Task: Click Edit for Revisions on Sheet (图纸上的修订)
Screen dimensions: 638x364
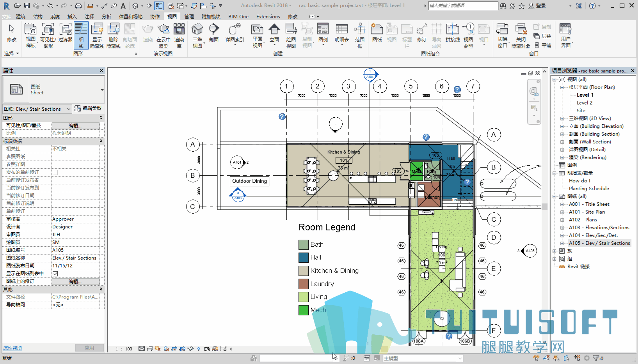Action: pyautogui.click(x=75, y=281)
